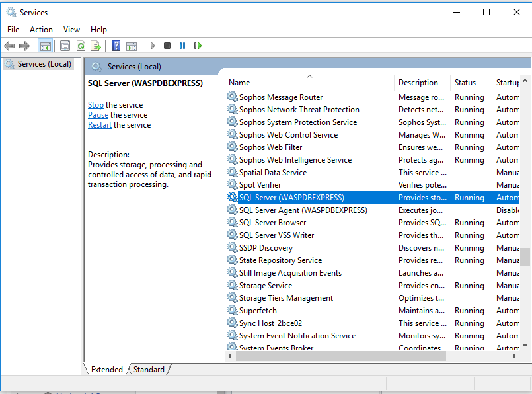532x394 pixels.
Task: Click gear icon of Superfetch
Action: [233, 310]
